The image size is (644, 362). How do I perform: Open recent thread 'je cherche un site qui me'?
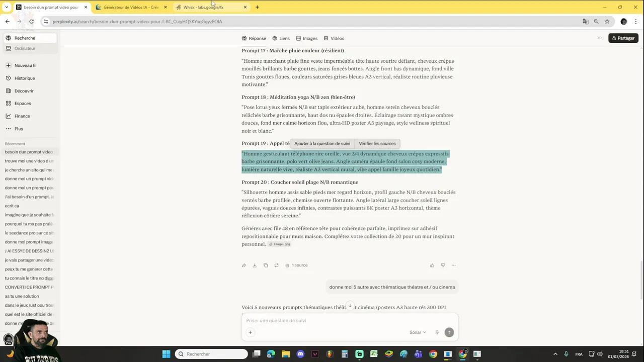tap(29, 170)
